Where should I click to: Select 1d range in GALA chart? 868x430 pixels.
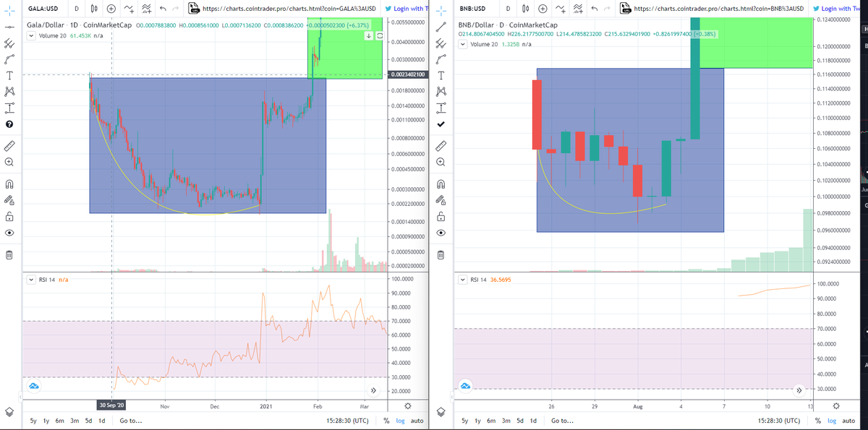pyautogui.click(x=101, y=420)
